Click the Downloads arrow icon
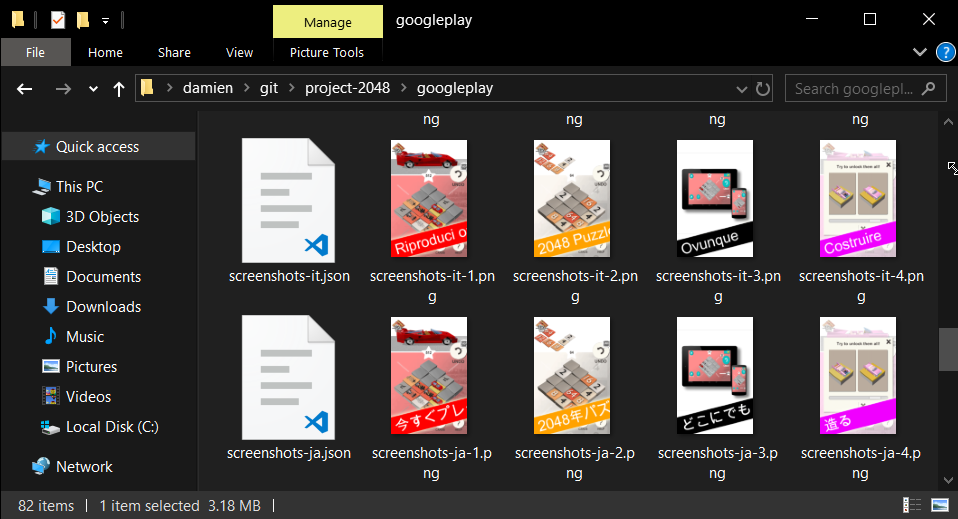 coord(51,306)
